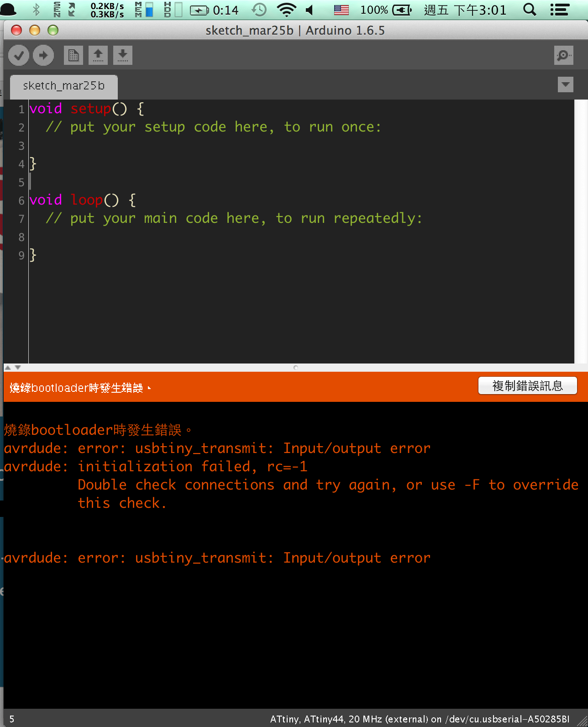This screenshot has height=727, width=588.
Task: Click the MEM memory monitor icon
Action: point(144,10)
